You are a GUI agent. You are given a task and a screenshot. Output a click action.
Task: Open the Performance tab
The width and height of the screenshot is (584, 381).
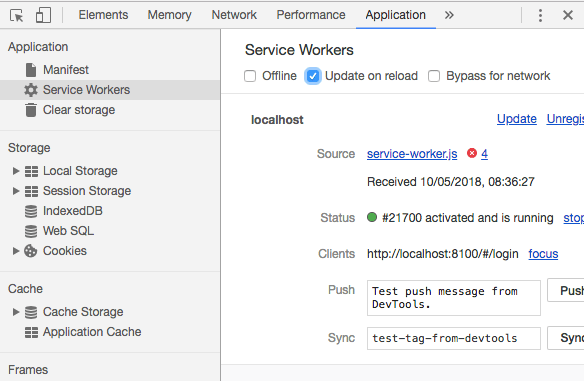point(311,15)
